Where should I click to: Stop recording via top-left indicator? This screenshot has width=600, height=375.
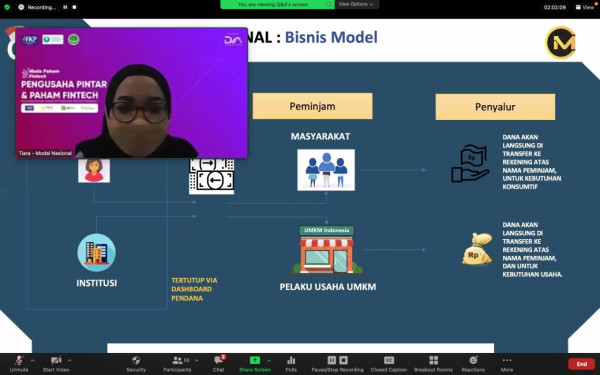click(75, 7)
